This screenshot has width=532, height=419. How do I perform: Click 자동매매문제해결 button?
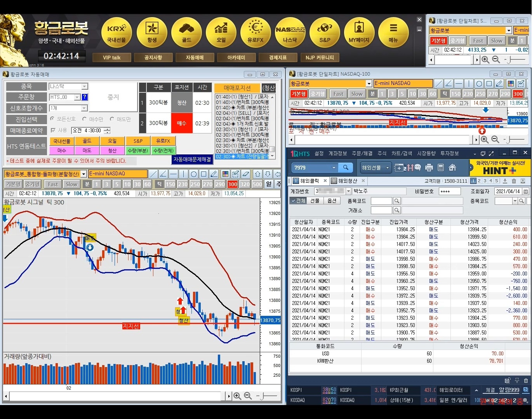tap(192, 159)
